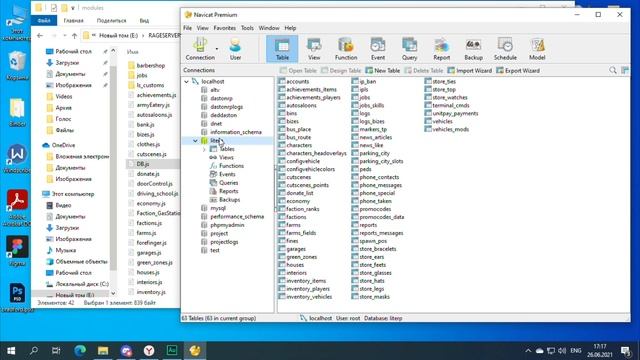Launch the Import Wizard
The image size is (640, 360).
[470, 71]
